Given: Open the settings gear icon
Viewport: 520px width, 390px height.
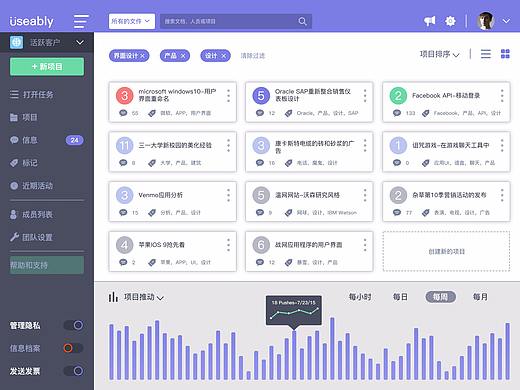Looking at the screenshot, I should click(450, 21).
